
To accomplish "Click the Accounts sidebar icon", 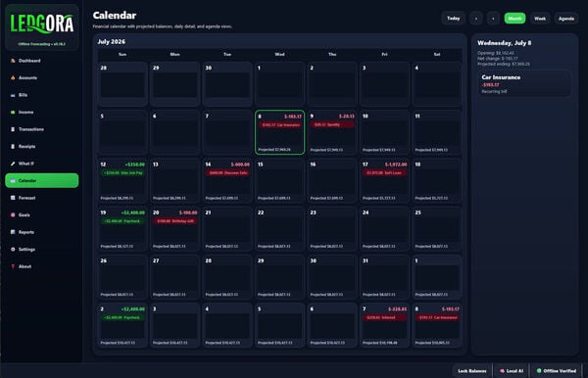I will click(x=13, y=78).
